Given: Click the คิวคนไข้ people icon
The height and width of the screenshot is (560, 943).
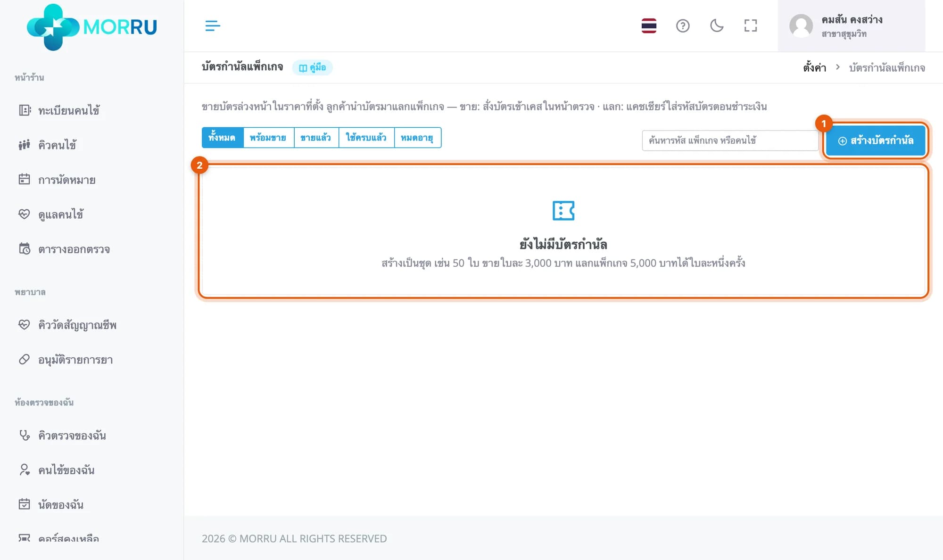Looking at the screenshot, I should [x=25, y=145].
